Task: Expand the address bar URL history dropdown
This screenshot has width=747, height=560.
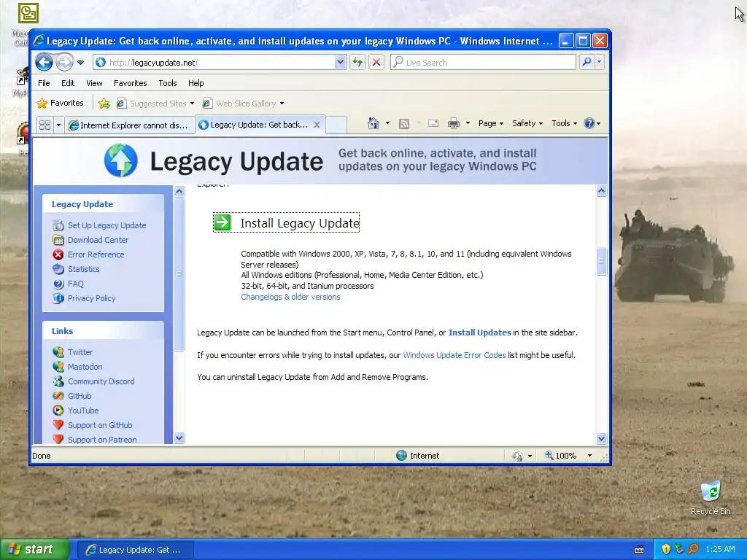Action: coord(340,63)
